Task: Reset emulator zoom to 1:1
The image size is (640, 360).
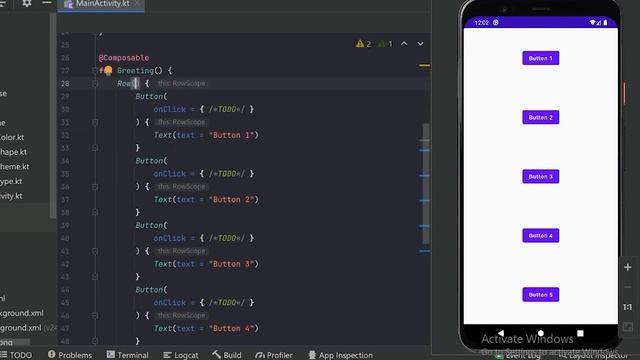Action: click(x=628, y=307)
